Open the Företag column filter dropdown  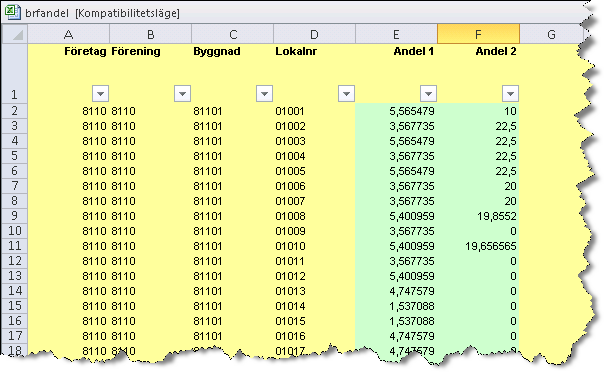tap(101, 94)
